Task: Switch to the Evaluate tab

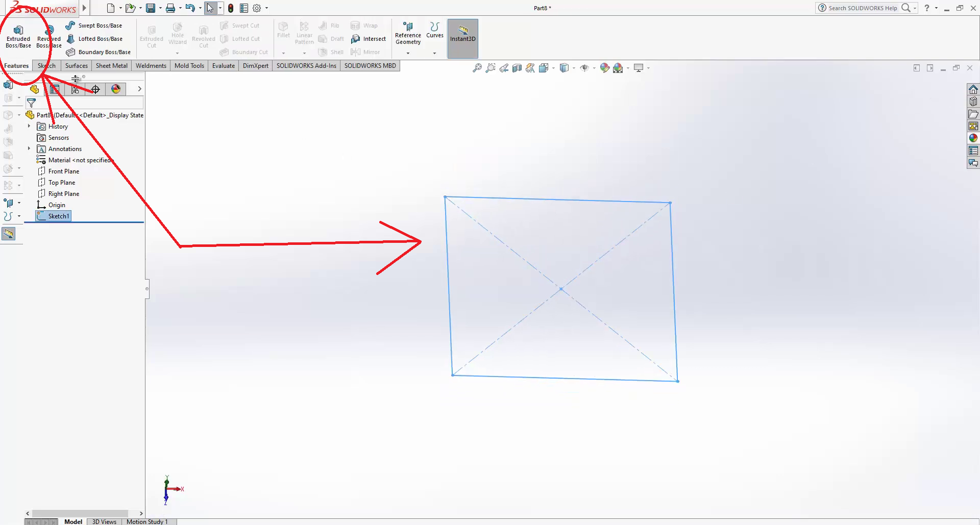Action: click(223, 66)
